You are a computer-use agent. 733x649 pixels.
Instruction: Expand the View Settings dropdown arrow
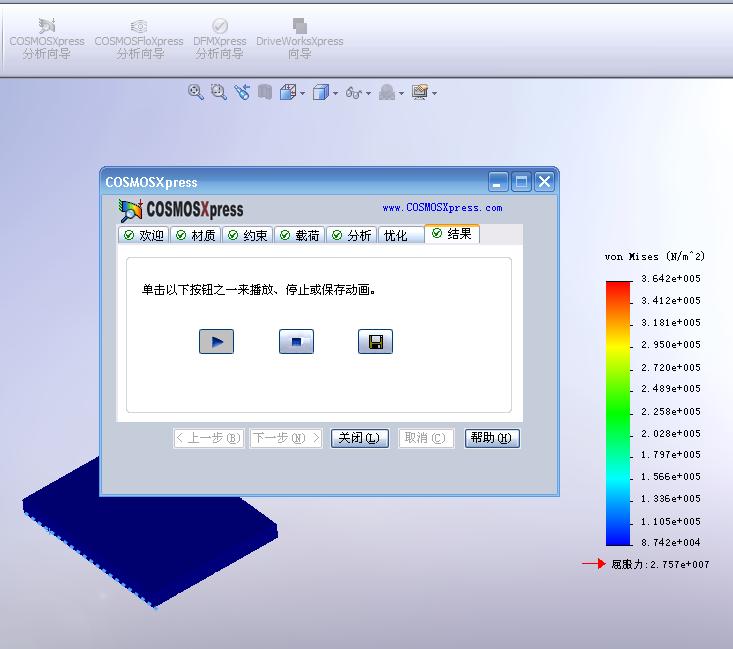click(x=434, y=94)
